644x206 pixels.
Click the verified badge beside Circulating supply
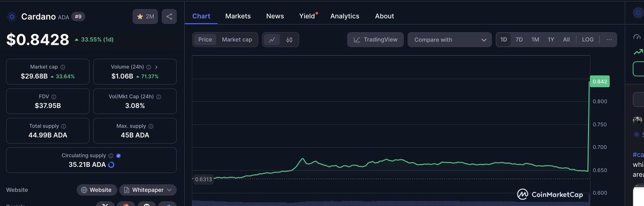coord(118,155)
